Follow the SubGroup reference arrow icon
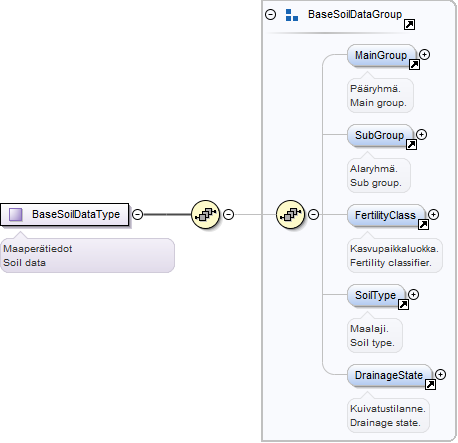 (x=411, y=145)
